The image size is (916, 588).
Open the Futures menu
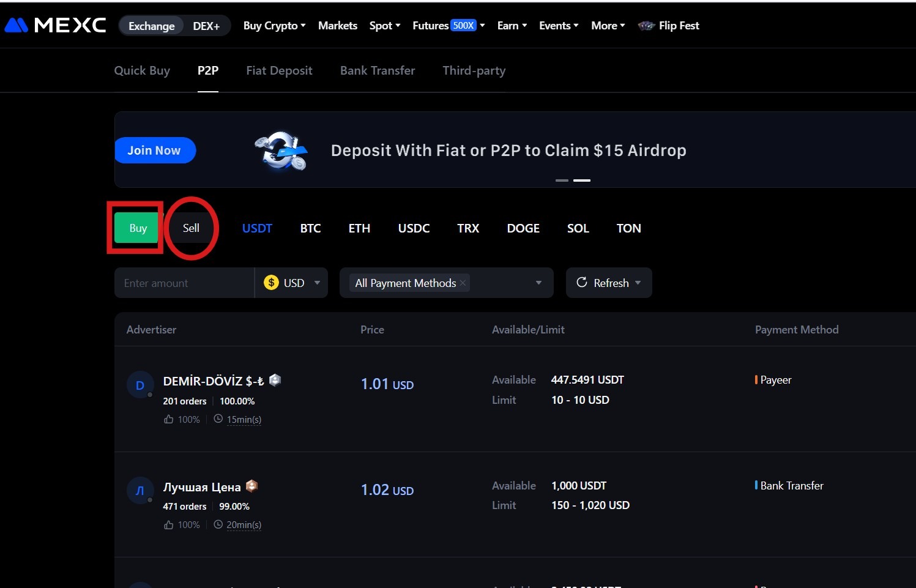pos(448,26)
